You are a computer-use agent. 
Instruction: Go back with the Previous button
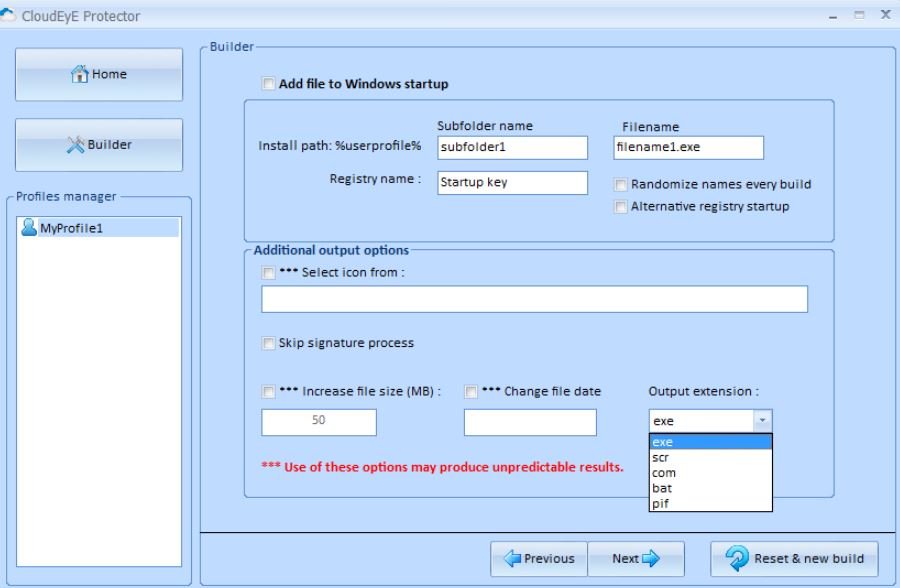pos(539,559)
